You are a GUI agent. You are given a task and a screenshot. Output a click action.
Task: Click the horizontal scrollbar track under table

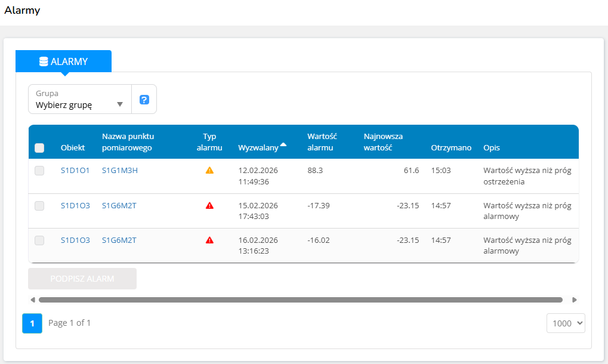point(300,300)
